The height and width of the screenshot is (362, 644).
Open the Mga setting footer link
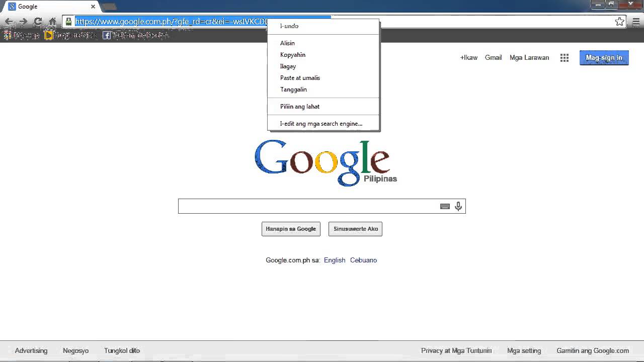pos(524,351)
